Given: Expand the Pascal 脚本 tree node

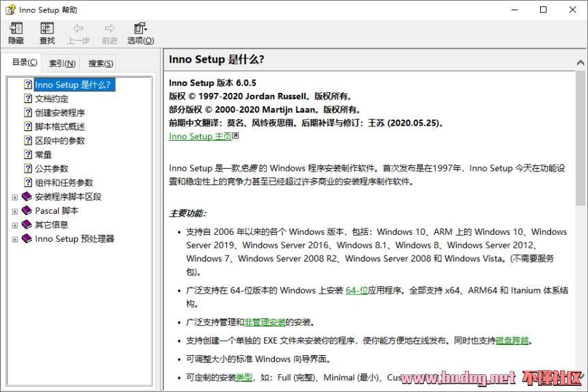Looking at the screenshot, I should coord(15,211).
